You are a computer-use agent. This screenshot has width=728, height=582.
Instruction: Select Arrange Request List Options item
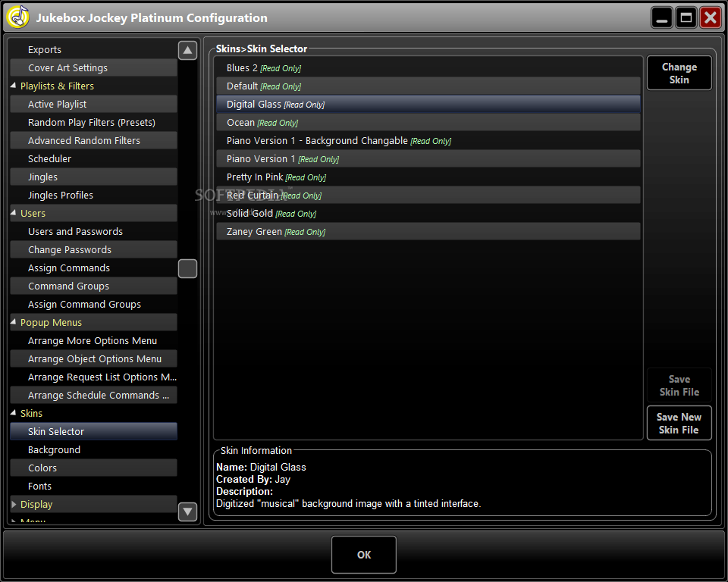pos(93,377)
